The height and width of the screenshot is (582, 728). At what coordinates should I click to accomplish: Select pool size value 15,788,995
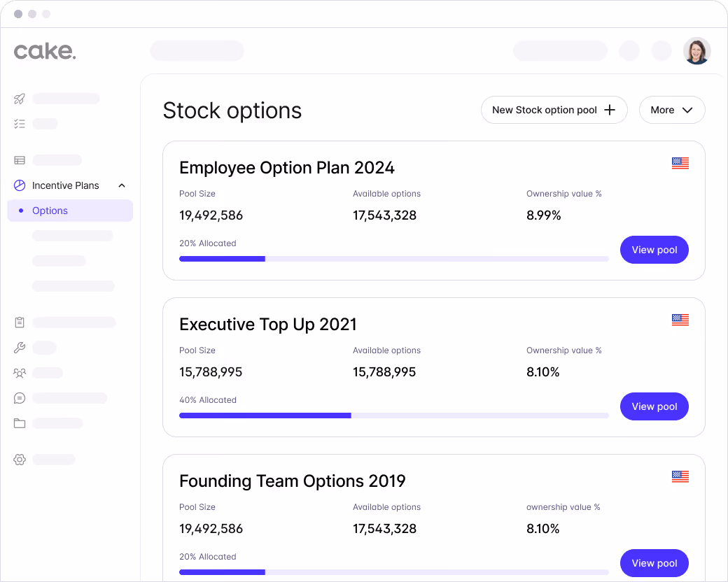pyautogui.click(x=211, y=372)
